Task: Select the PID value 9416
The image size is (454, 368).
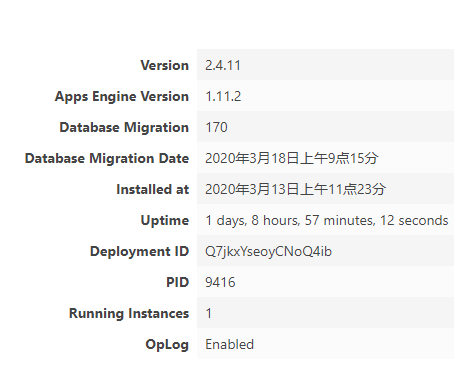Action: pyautogui.click(x=220, y=282)
